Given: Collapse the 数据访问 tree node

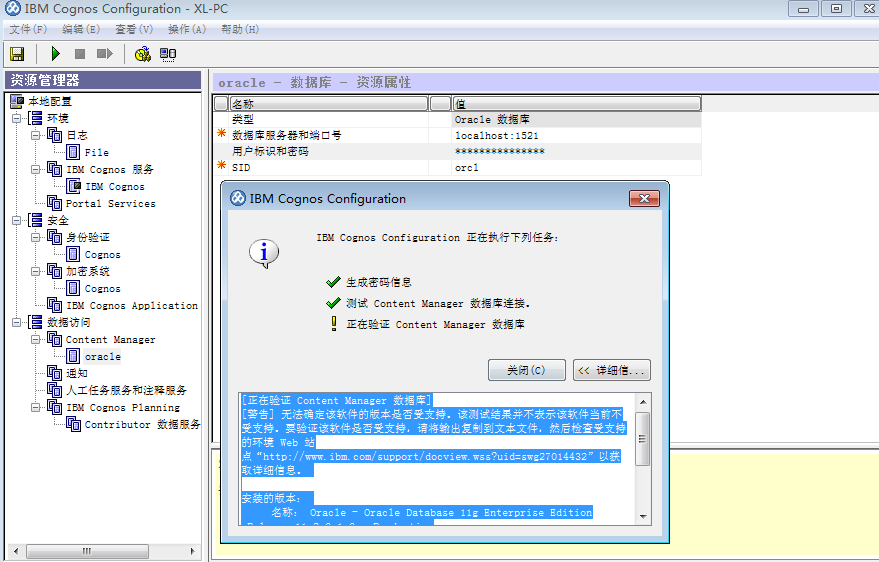Looking at the screenshot, I should pos(17,322).
